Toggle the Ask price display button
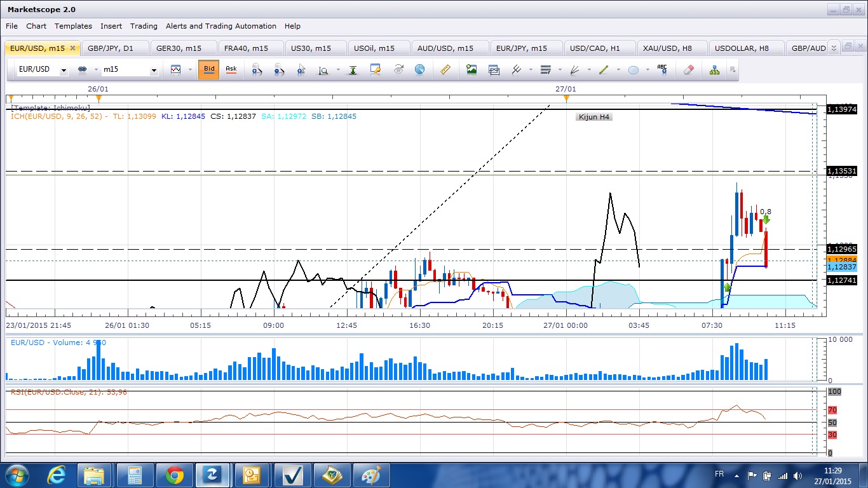 [x=231, y=69]
